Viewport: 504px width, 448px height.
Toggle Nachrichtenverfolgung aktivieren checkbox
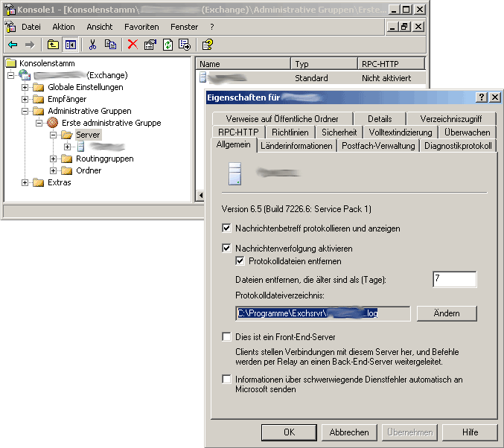227,248
